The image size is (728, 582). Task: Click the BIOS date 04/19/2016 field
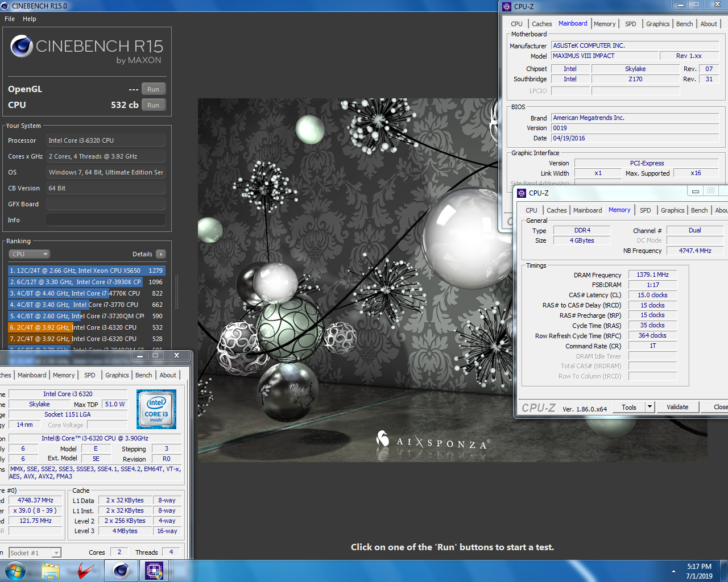point(635,138)
